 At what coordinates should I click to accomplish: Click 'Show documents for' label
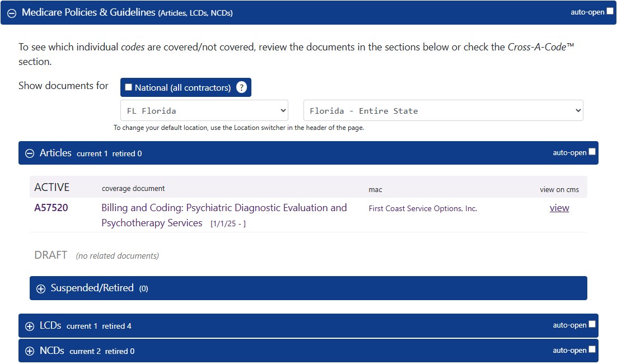[63, 86]
